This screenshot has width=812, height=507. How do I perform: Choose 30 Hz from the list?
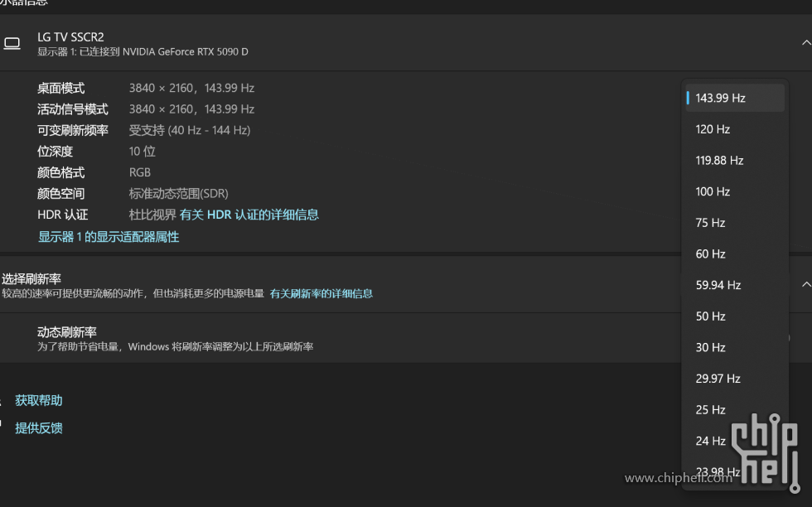(710, 348)
